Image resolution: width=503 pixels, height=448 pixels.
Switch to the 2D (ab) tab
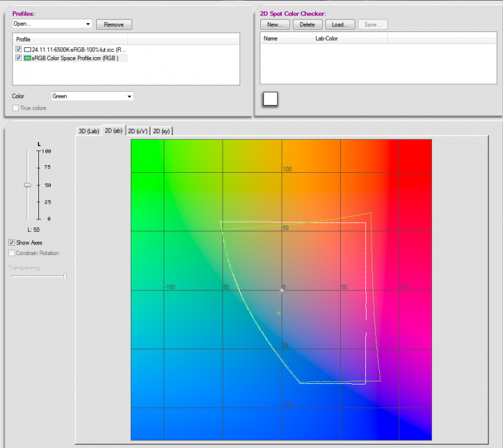[x=114, y=131]
